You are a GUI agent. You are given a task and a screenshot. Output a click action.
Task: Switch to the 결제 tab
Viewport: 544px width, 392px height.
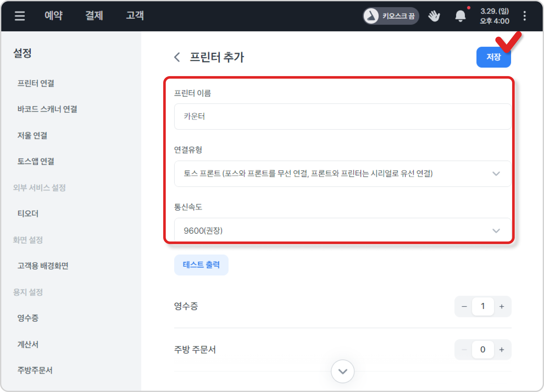pos(94,16)
